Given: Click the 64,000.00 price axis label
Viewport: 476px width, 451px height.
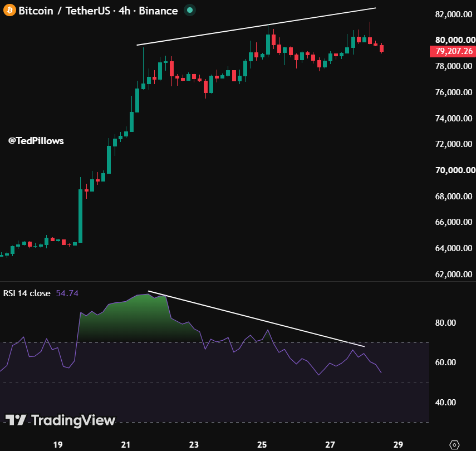Looking at the screenshot, I should tap(454, 248).
